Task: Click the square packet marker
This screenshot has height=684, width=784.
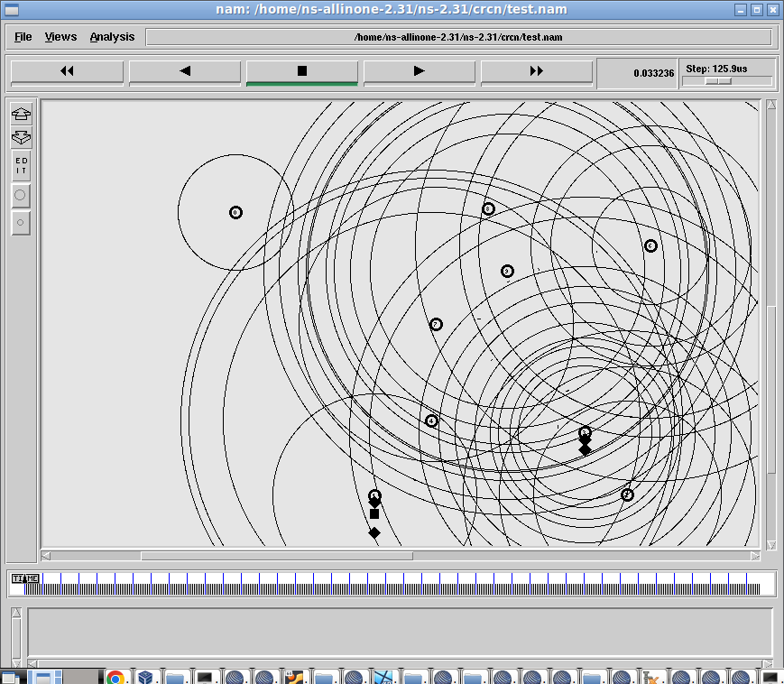Action: coord(374,514)
